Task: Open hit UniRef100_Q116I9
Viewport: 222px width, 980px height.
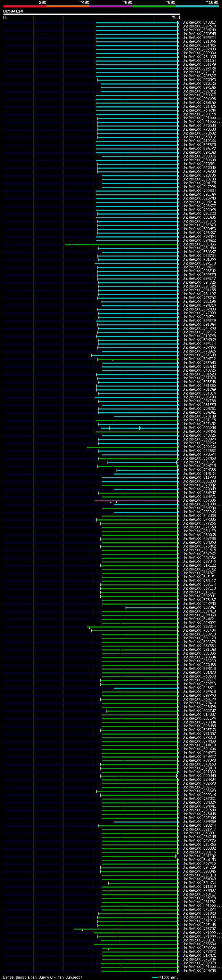Action: [x=199, y=887]
